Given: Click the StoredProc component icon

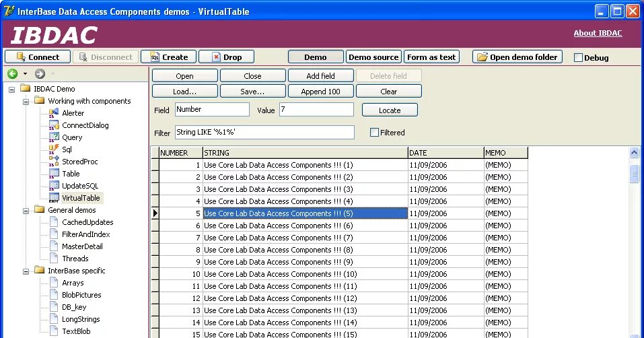Looking at the screenshot, I should pos(54,162).
